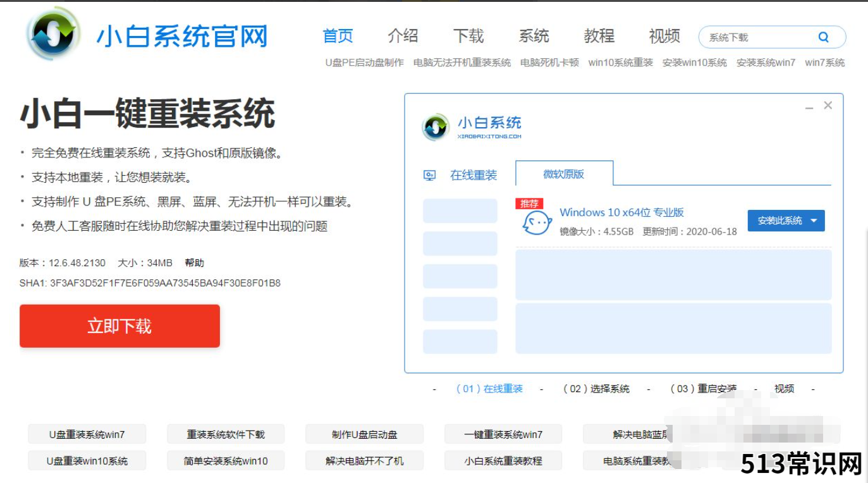
Task: Minimize the 小白系统 app window
Action: click(x=809, y=107)
